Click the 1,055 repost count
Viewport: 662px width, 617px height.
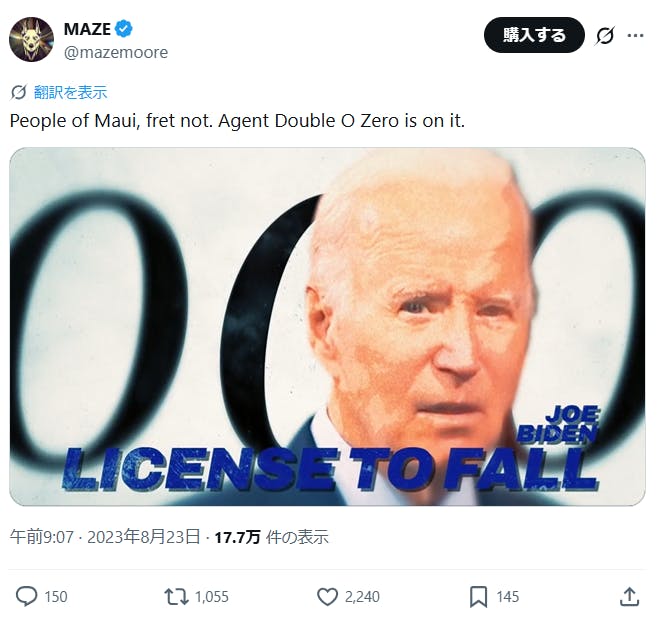click(x=212, y=597)
